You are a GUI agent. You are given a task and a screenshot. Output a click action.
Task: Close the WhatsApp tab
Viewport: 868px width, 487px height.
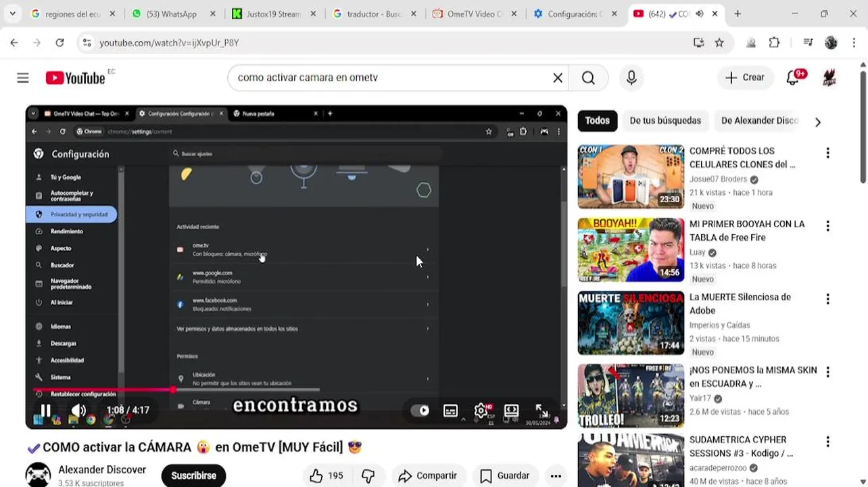click(213, 14)
